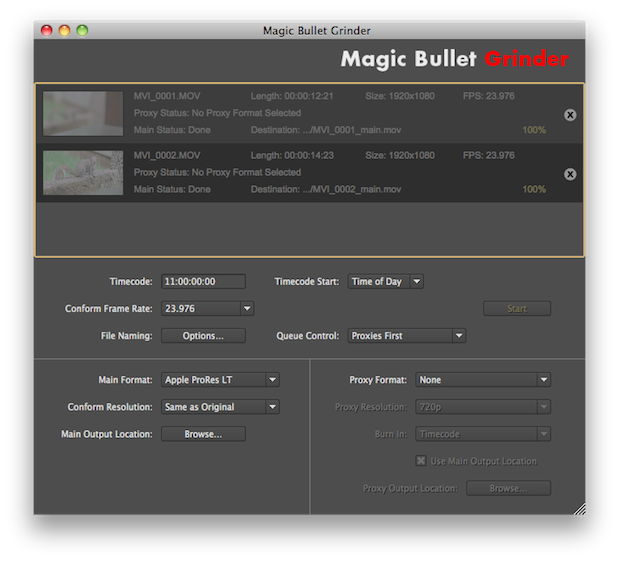
Task: Click the 100% progress of MVI_0001
Action: [534, 130]
